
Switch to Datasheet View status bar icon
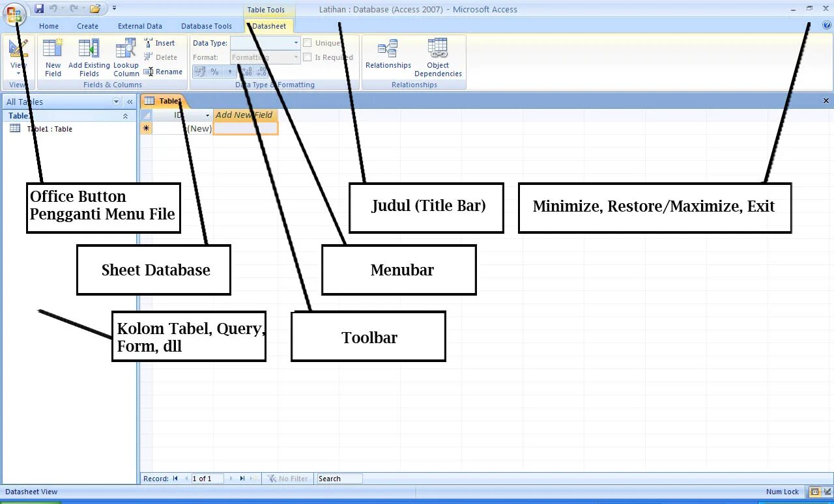click(814, 492)
